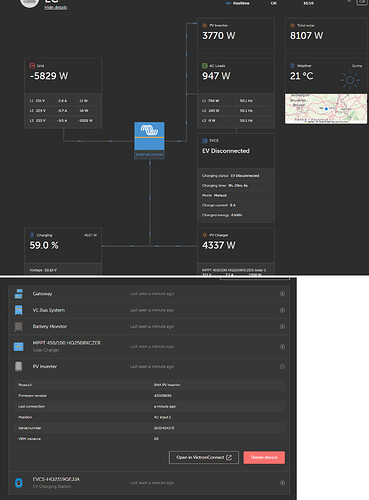Open the Realtime status indicator
This screenshot has height=500, width=369.
pos(238,3)
